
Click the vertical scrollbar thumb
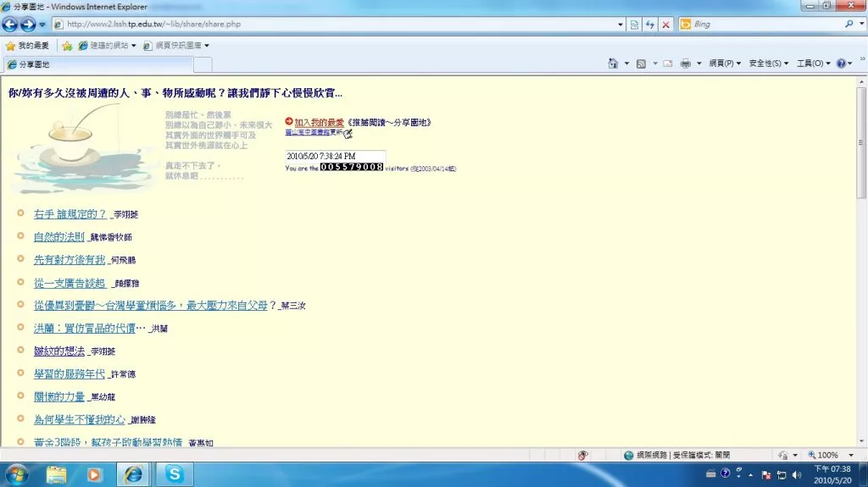click(x=861, y=143)
